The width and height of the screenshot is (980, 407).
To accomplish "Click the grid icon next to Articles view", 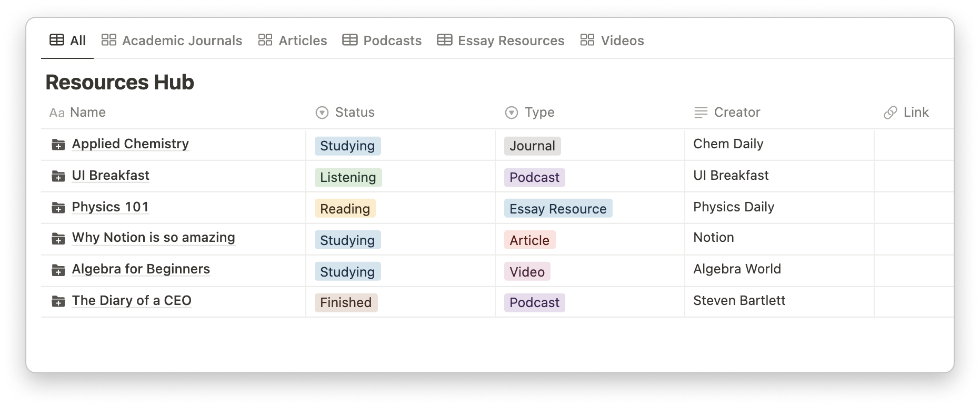I will point(265,39).
